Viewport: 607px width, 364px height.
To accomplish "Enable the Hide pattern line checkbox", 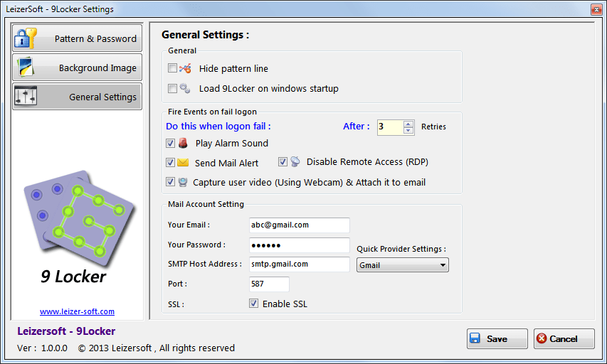I will click(x=171, y=69).
